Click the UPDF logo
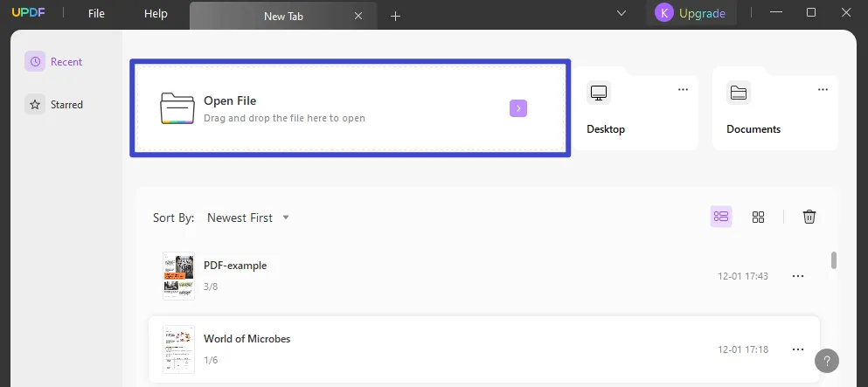The height and width of the screenshot is (387, 868). [31, 14]
